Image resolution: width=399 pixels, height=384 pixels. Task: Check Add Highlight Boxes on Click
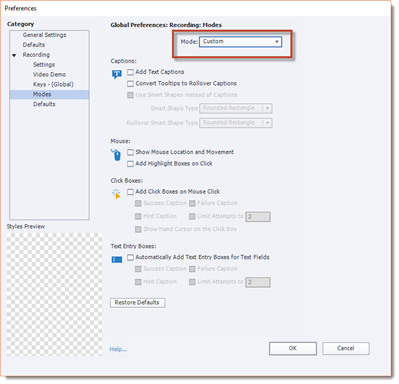tap(130, 164)
